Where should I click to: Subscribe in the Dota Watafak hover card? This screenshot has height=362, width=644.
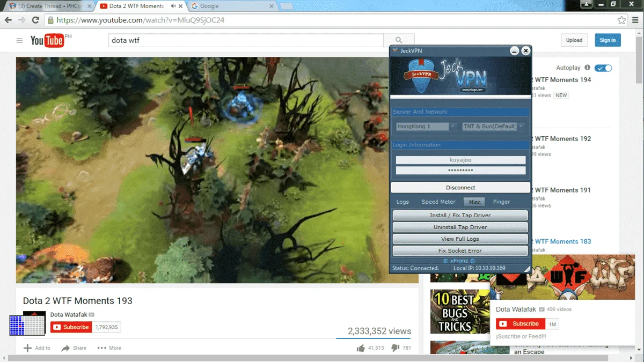[521, 324]
